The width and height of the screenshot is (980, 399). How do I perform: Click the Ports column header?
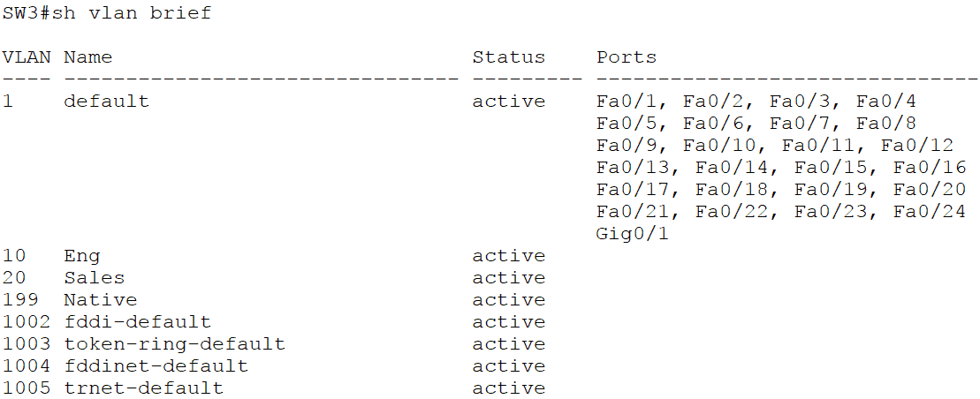(x=627, y=57)
